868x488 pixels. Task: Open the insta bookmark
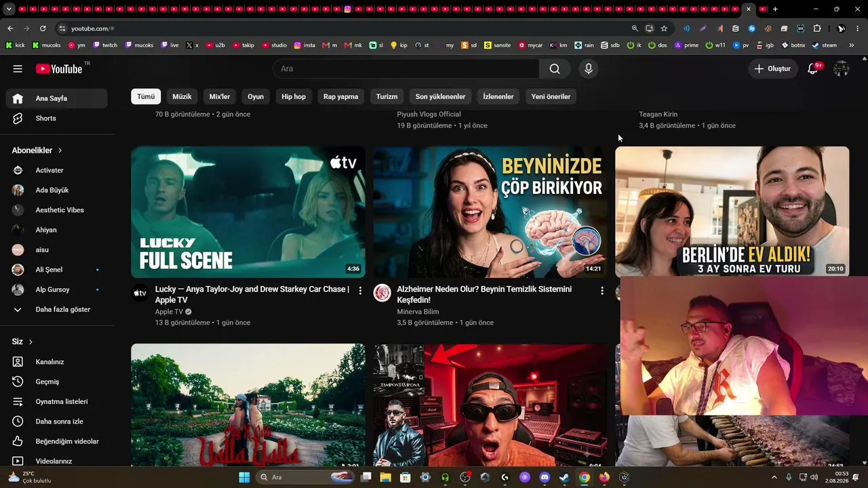point(304,45)
